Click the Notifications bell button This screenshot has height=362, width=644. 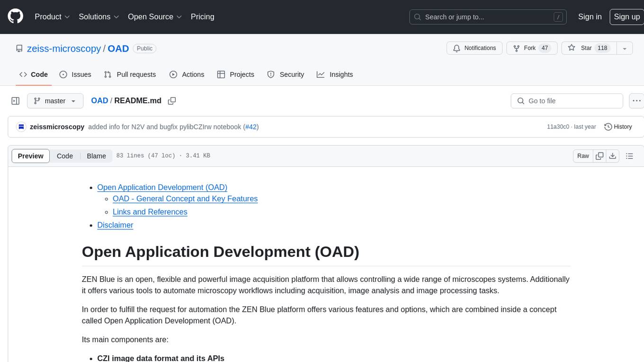[474, 48]
